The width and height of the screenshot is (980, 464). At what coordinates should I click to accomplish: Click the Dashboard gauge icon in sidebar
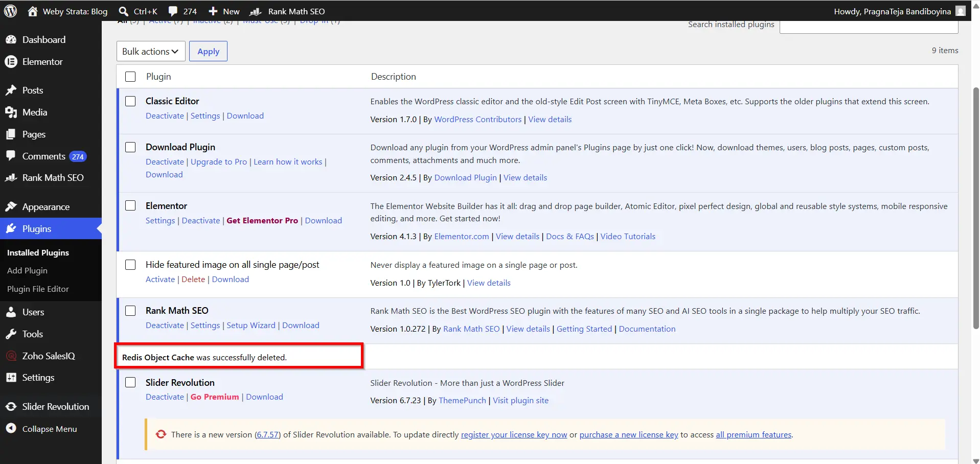[11, 39]
